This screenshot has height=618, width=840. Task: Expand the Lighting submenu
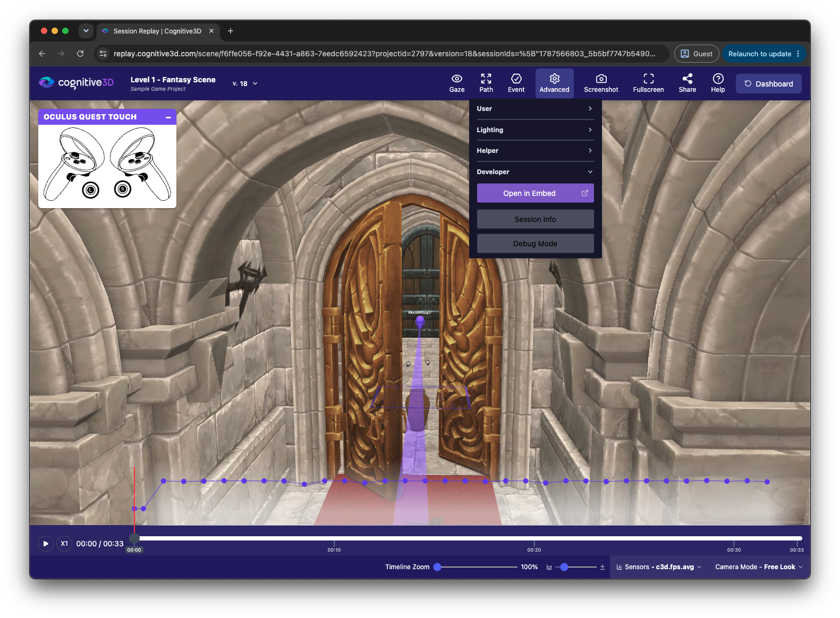(x=535, y=130)
